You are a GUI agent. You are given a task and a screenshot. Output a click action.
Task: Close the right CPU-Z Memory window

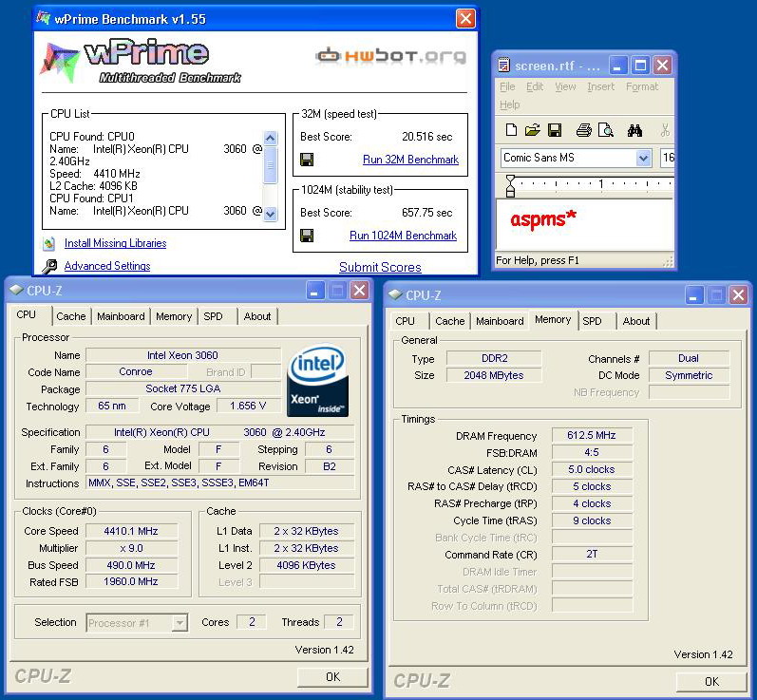pyautogui.click(x=739, y=294)
